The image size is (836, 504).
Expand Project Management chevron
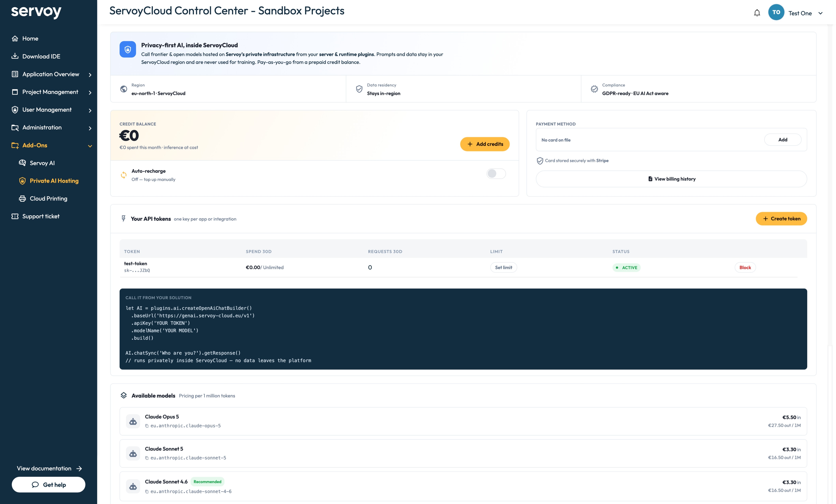(90, 92)
